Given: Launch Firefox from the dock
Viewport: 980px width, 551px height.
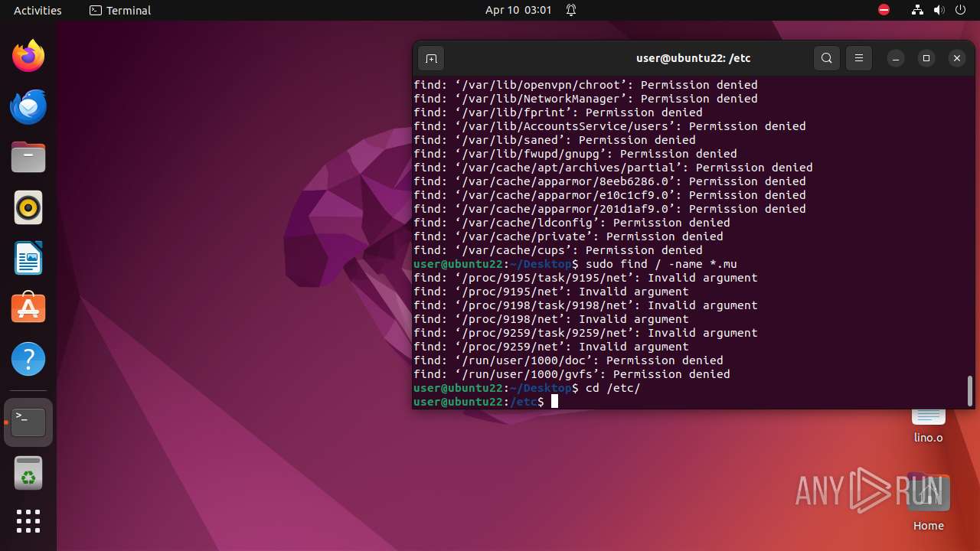Looking at the screenshot, I should point(28,56).
